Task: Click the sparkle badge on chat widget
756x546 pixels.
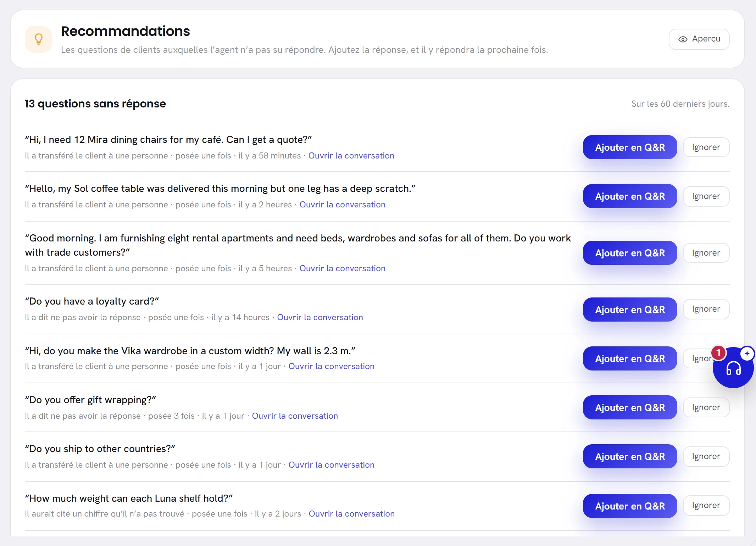Action: tap(747, 353)
